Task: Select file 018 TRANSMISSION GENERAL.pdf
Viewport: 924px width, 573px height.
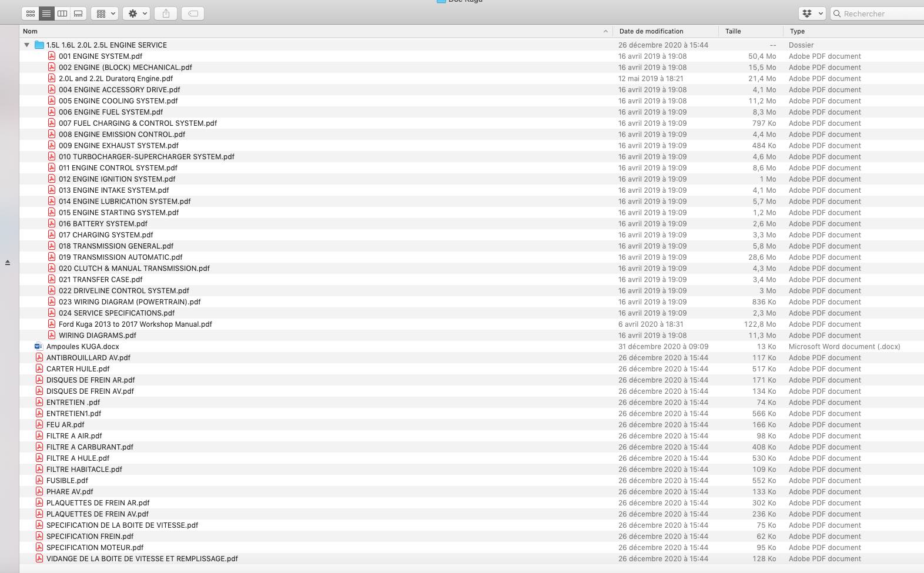Action: click(116, 246)
